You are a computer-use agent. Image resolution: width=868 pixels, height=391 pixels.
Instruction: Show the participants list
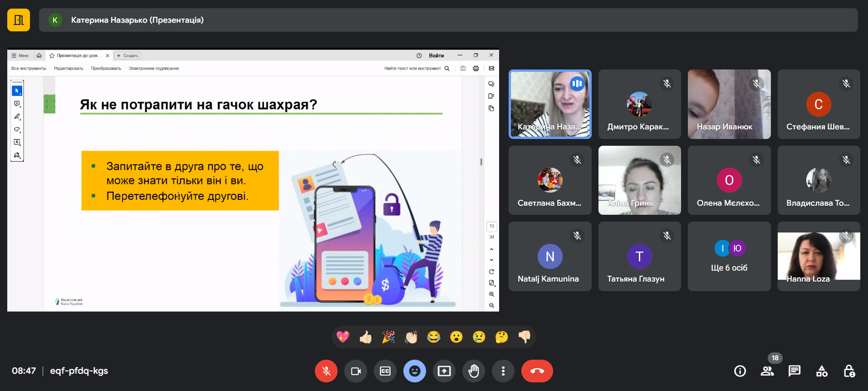(x=767, y=371)
